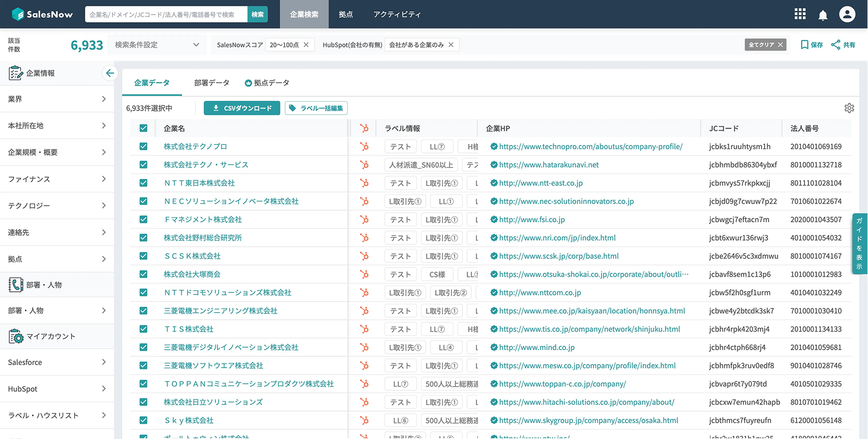Click the 検索 search button

point(257,14)
